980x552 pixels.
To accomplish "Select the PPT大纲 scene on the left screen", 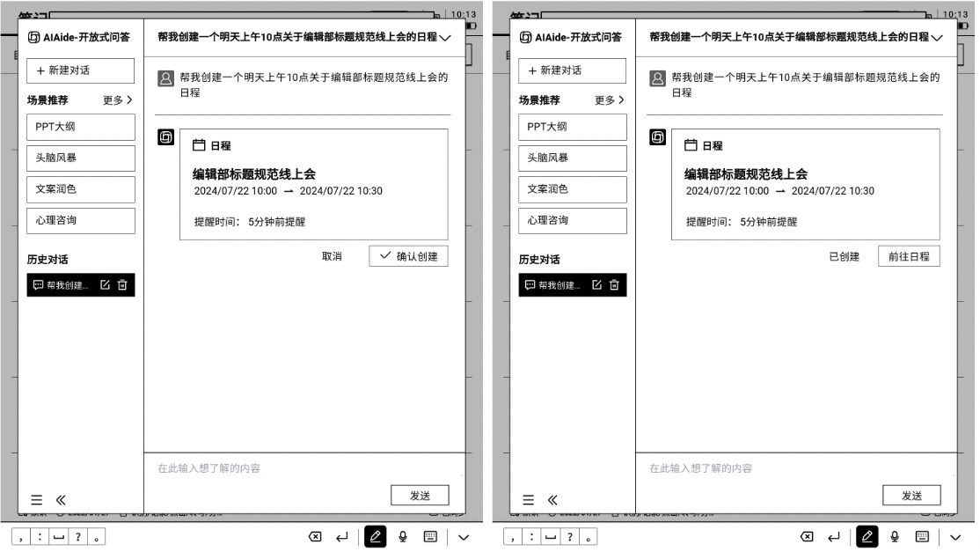I will tap(81, 127).
